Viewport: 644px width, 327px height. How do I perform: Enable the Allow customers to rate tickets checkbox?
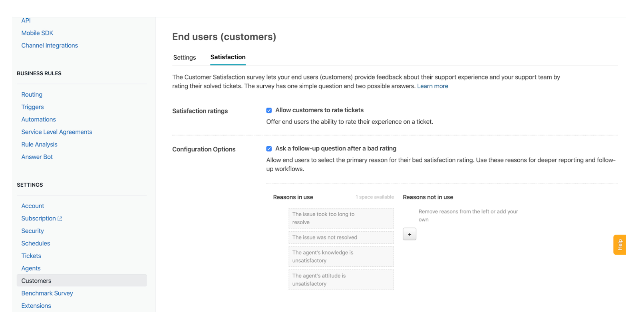269,110
